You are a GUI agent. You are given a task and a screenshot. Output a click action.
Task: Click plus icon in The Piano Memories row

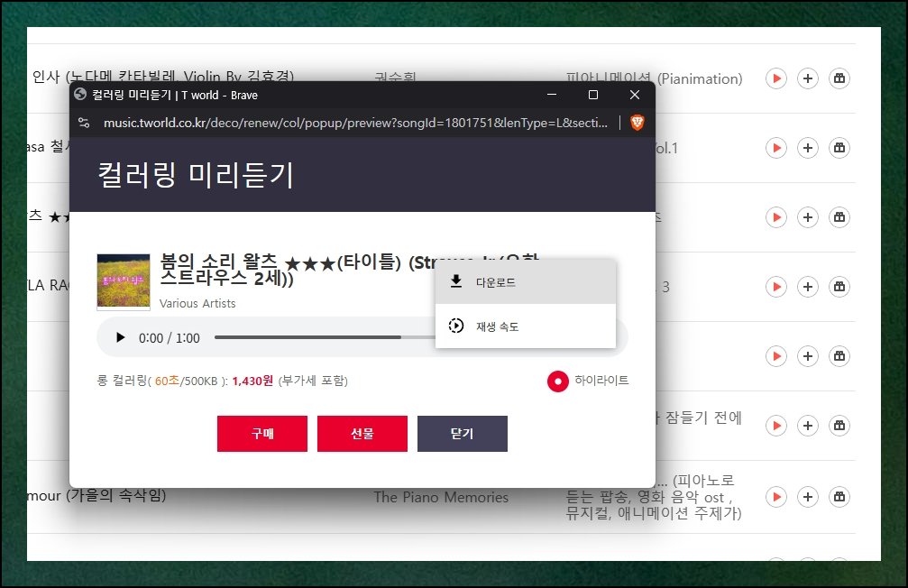(x=808, y=497)
